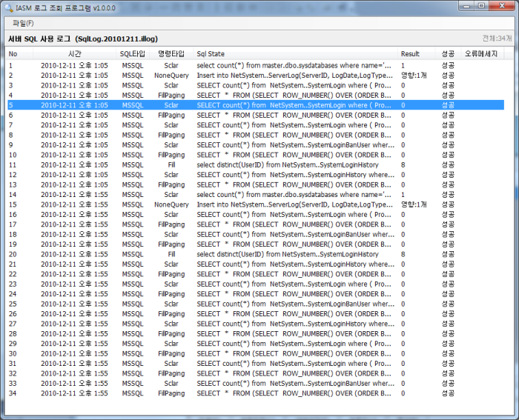Open the 파일(F) menu
The image size is (519, 420).
[23, 23]
